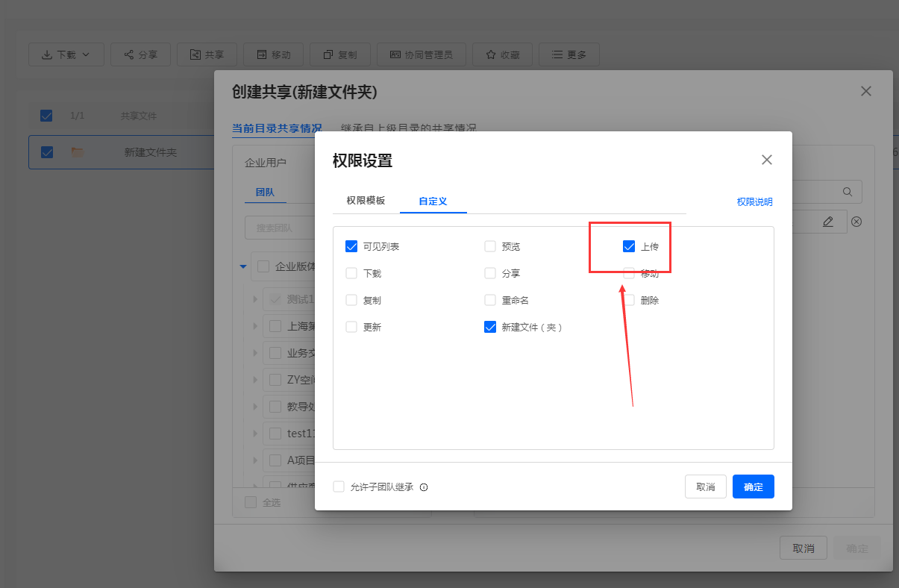Check the 预览 permission box
899x588 pixels.
pyautogui.click(x=490, y=246)
